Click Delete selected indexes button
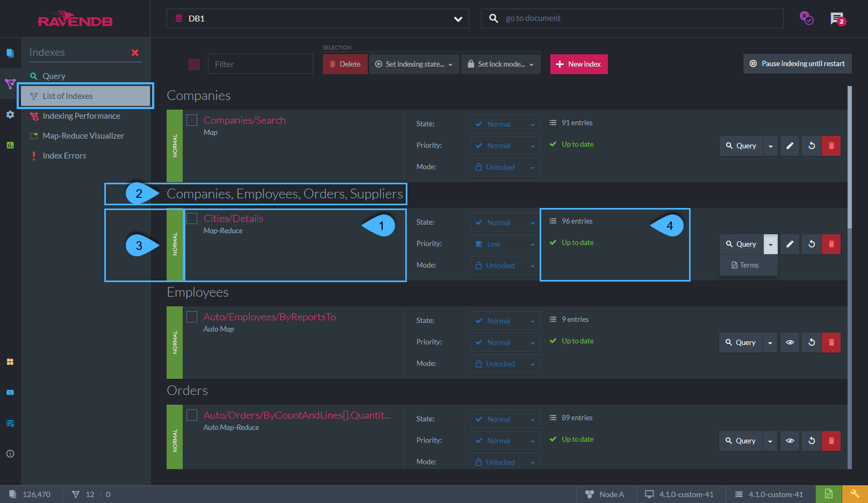The image size is (868, 503). pos(345,64)
